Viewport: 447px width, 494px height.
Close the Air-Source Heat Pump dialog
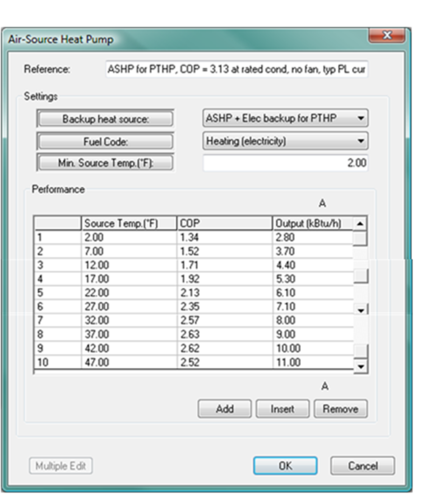387,35
